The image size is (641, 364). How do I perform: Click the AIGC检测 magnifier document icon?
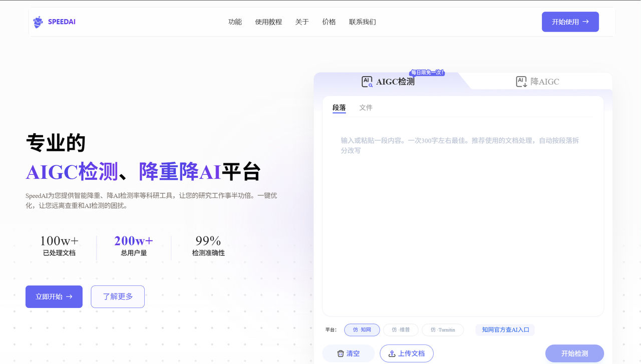point(367,82)
